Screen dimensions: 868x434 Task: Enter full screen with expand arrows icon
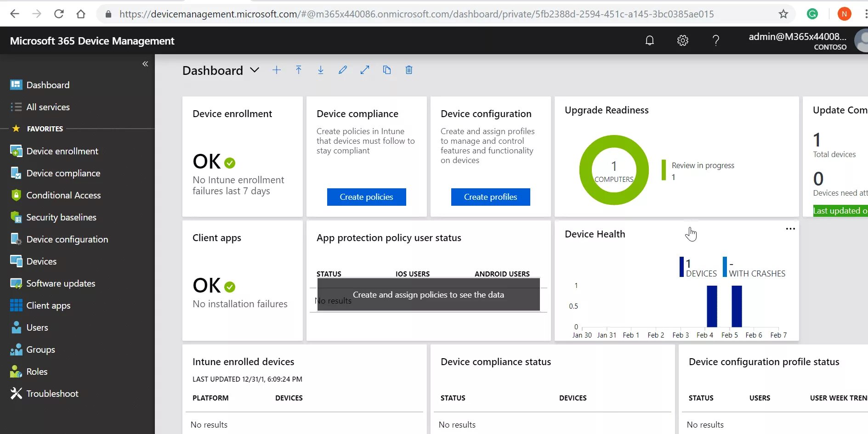(365, 70)
